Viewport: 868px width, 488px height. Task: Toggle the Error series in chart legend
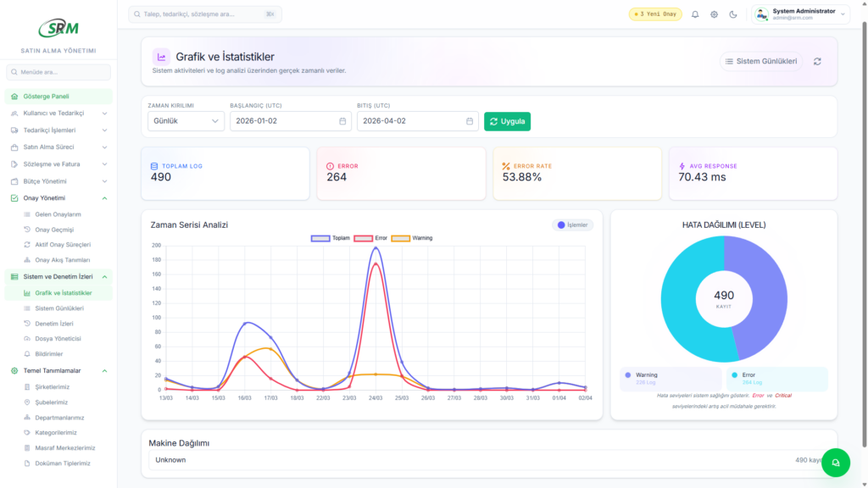(x=371, y=238)
